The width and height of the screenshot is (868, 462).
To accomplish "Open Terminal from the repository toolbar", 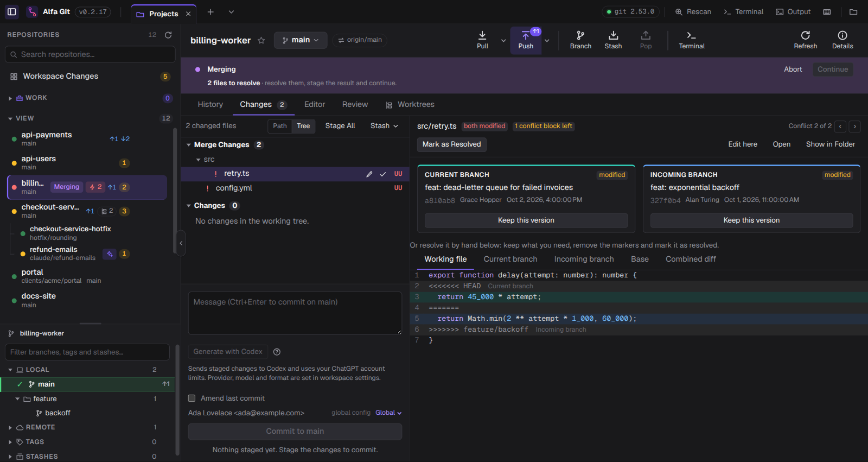I will pos(692,40).
